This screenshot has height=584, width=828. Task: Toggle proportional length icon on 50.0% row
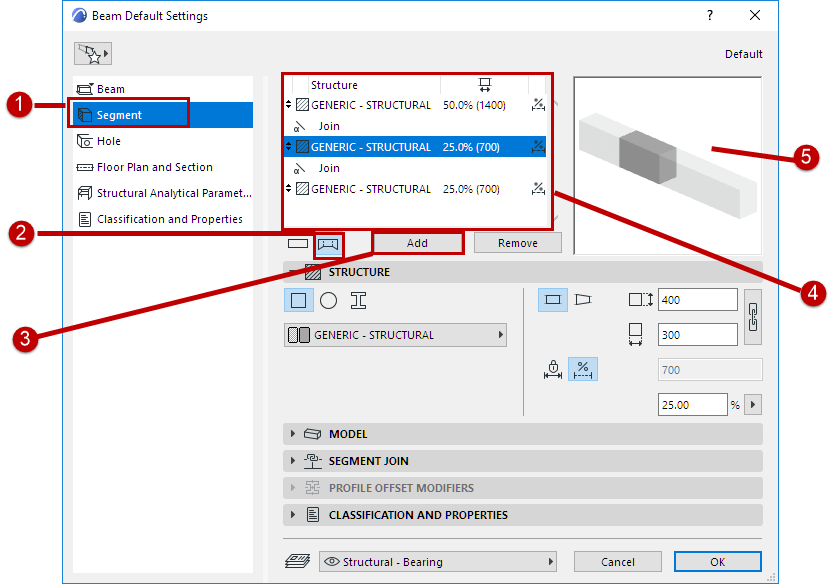[x=538, y=105]
